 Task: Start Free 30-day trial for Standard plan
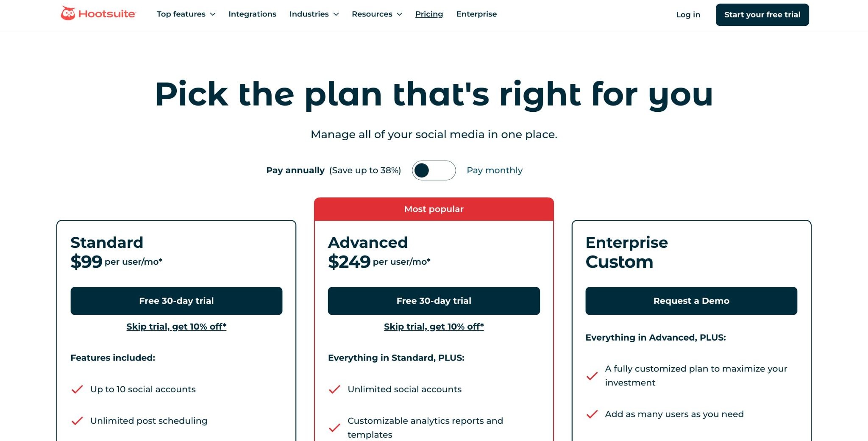coord(176,301)
